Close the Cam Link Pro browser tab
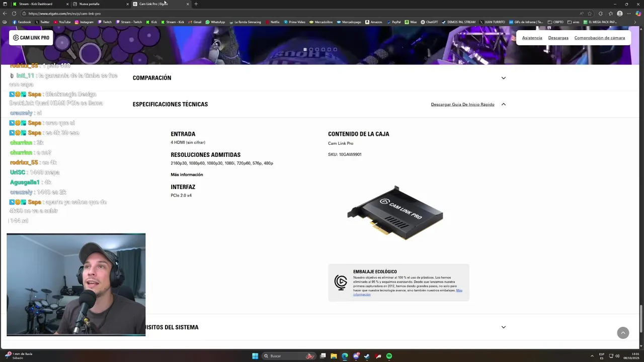This screenshot has height=362, width=644. coord(188,4)
